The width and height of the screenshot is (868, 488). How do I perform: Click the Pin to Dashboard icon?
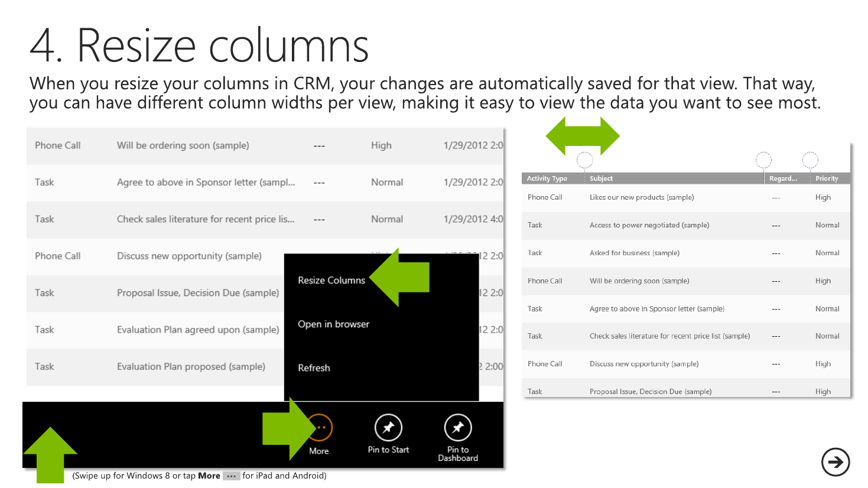(458, 428)
